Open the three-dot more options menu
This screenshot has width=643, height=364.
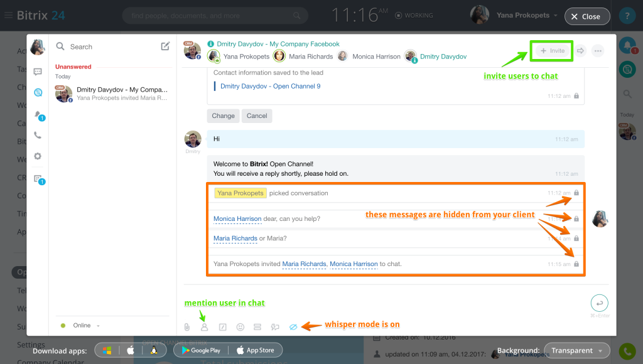(x=598, y=51)
